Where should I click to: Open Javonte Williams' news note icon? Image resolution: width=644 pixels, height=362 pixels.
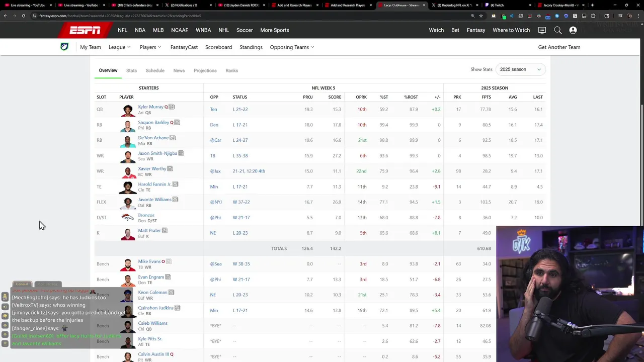pos(176,200)
